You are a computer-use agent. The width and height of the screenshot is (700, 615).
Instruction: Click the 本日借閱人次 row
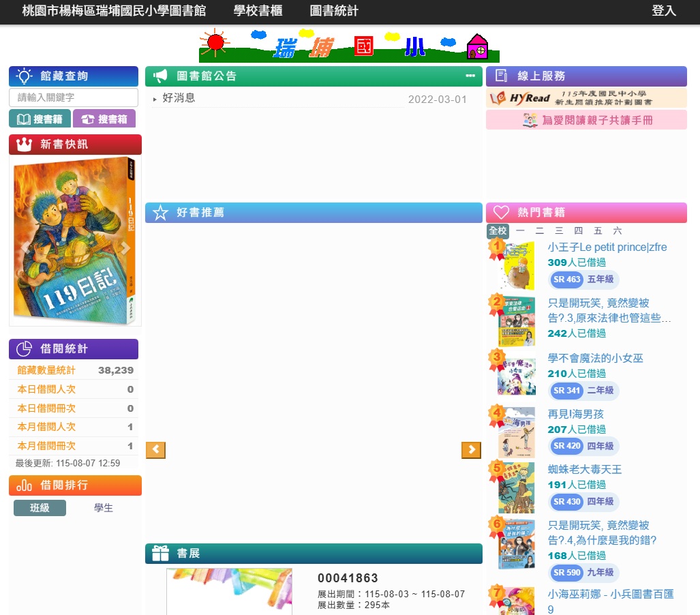[74, 389]
